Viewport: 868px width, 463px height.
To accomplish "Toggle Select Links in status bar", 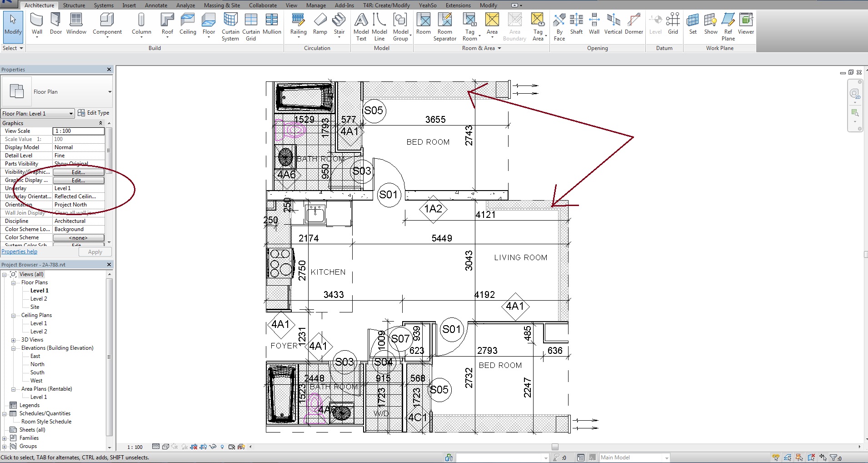I will point(776,458).
